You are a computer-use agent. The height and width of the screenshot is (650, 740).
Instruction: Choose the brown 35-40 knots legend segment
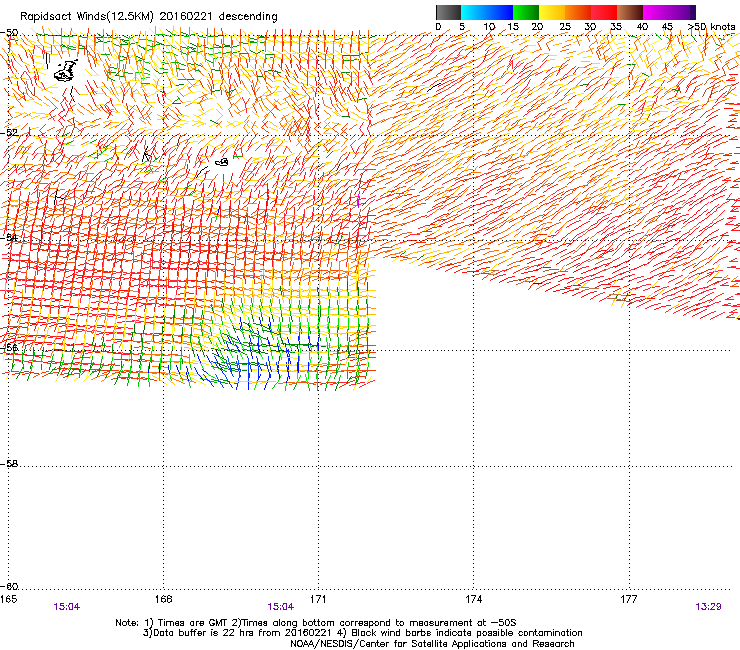click(x=630, y=12)
